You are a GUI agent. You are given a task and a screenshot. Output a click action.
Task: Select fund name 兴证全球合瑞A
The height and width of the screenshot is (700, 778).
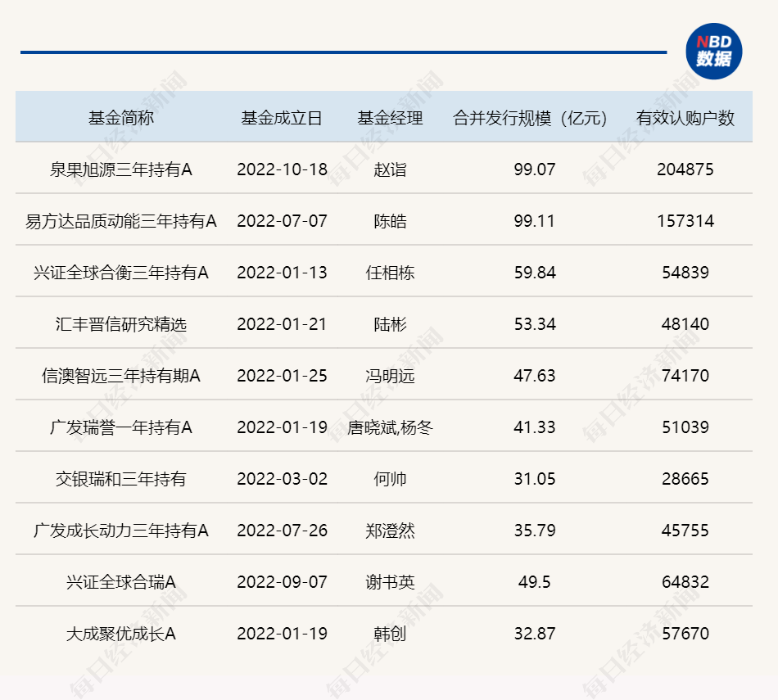(x=121, y=582)
